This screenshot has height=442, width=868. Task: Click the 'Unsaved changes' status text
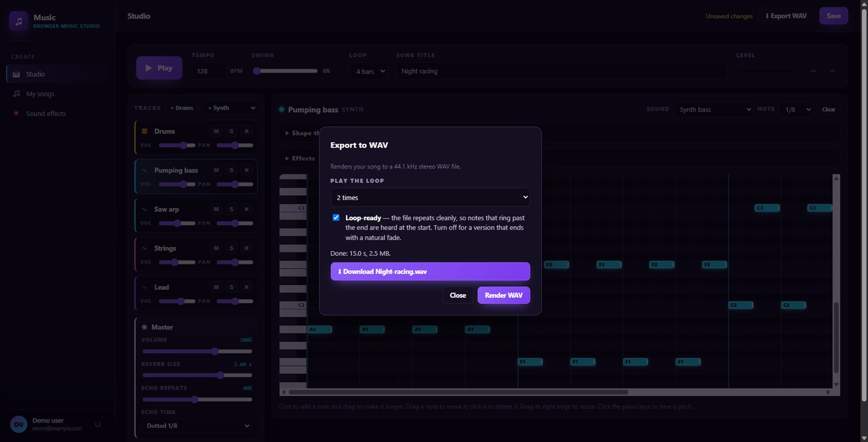pyautogui.click(x=729, y=16)
